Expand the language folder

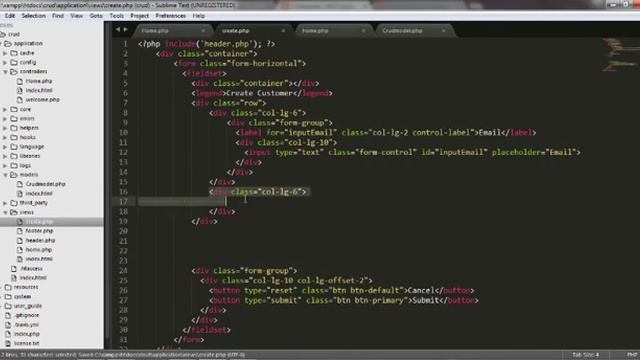[x=5, y=147]
